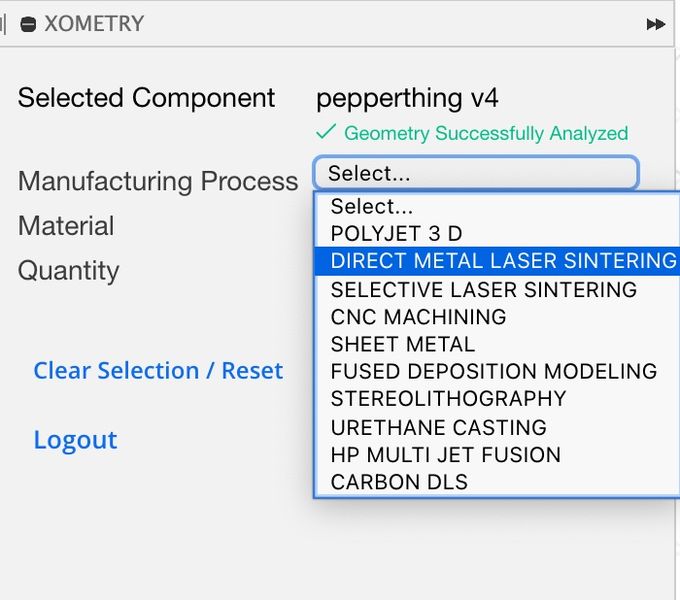Click the Material label

(x=66, y=226)
